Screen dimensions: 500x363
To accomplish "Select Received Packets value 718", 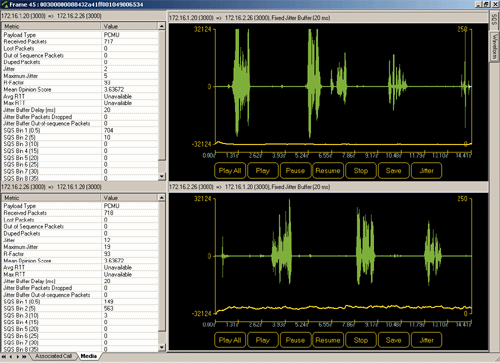I will [x=108, y=213].
